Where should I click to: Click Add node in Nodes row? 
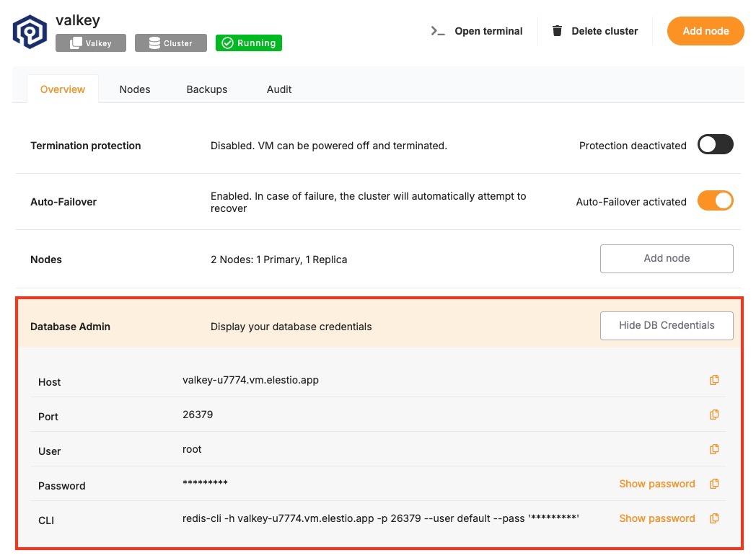point(667,258)
